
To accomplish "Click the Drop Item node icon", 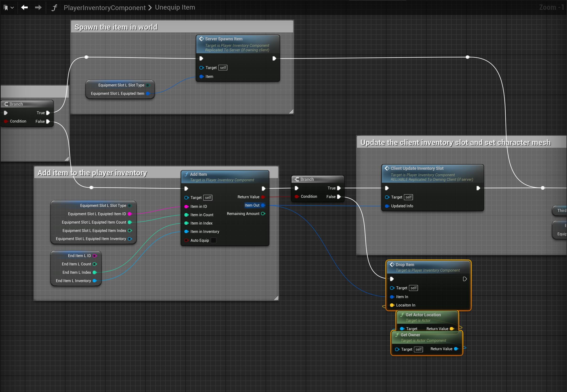I will (392, 264).
